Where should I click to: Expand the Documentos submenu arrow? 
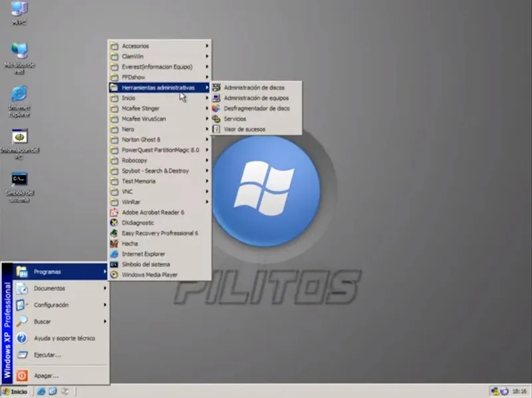(105, 288)
